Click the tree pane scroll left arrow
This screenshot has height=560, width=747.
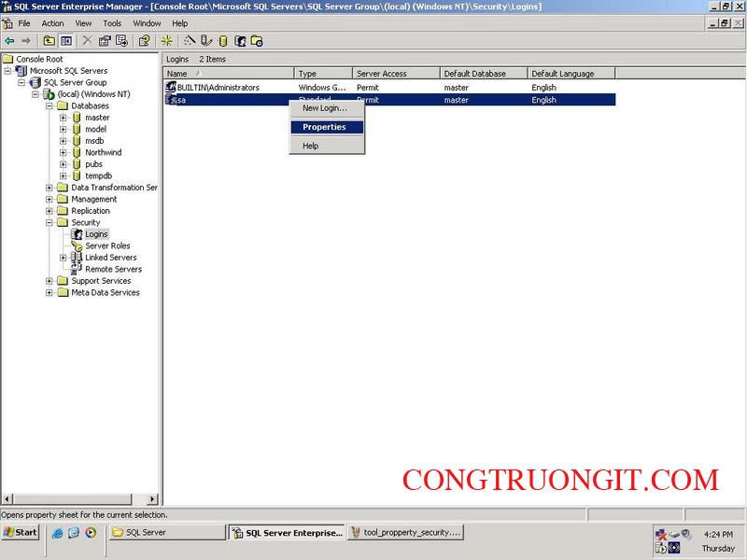7,499
